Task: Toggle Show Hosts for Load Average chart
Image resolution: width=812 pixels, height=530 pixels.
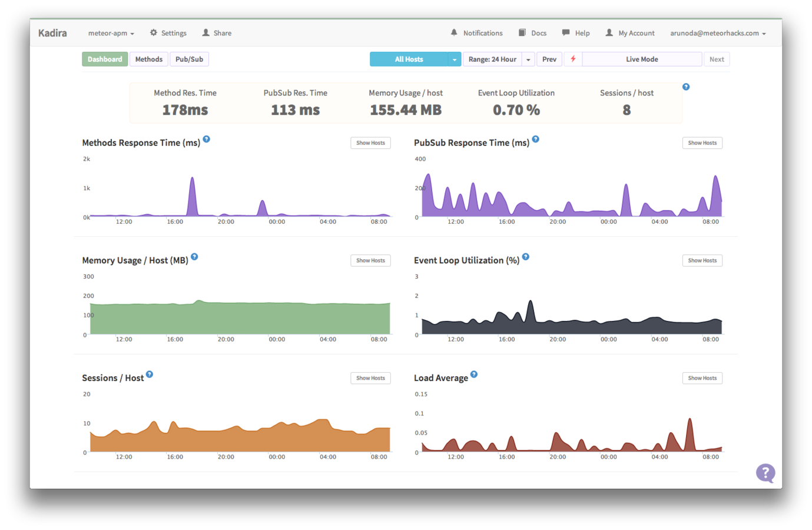Action: pyautogui.click(x=702, y=378)
